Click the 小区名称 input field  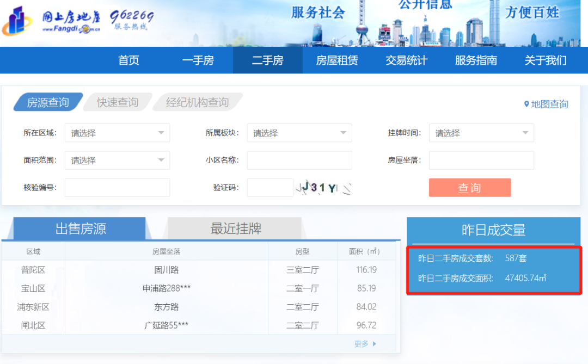coord(299,160)
